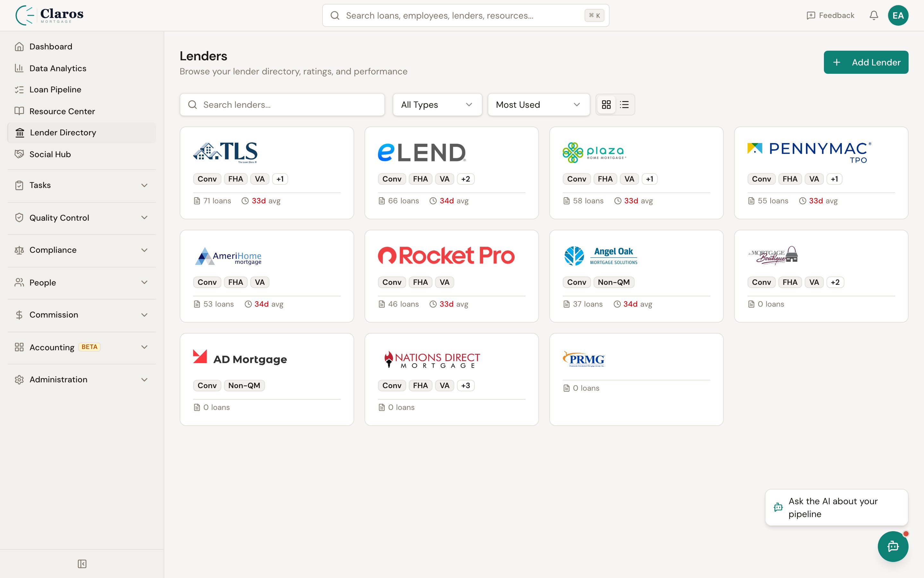
Task: Click the BETA badge beside Accounting
Action: pos(90,347)
